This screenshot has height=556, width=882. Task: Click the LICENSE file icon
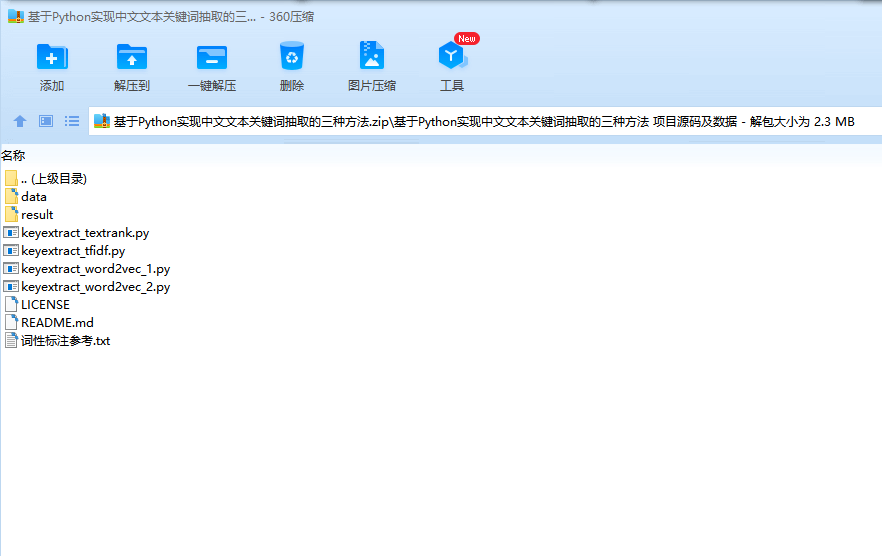[11, 304]
